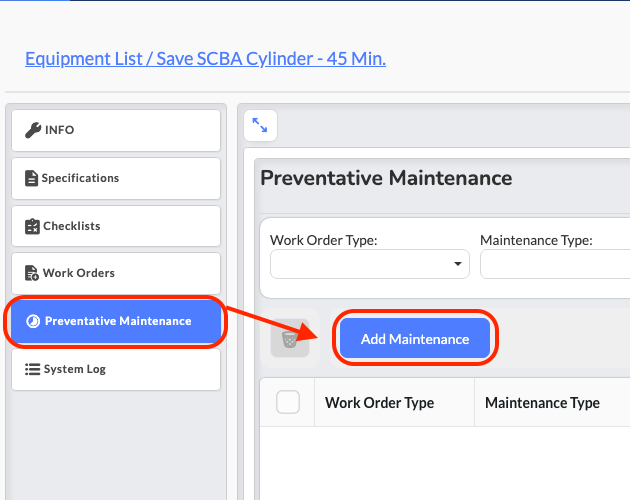
Task: Click the System Log list icon
Action: click(x=33, y=369)
